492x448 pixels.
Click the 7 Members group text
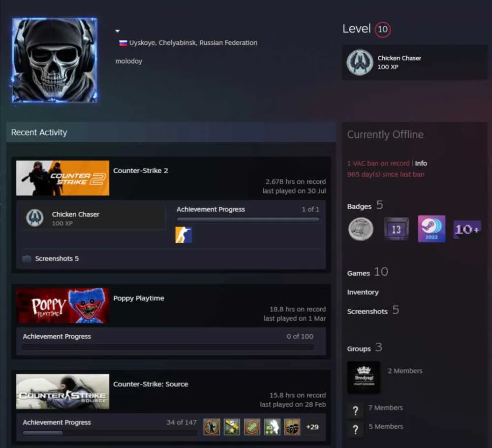coord(386,408)
